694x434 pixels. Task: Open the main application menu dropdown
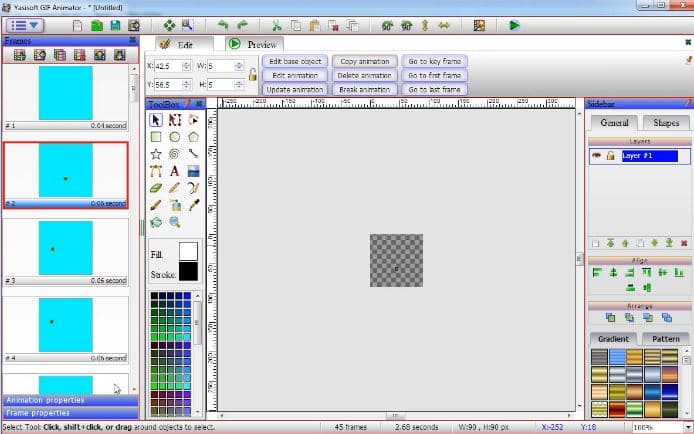click(x=24, y=24)
